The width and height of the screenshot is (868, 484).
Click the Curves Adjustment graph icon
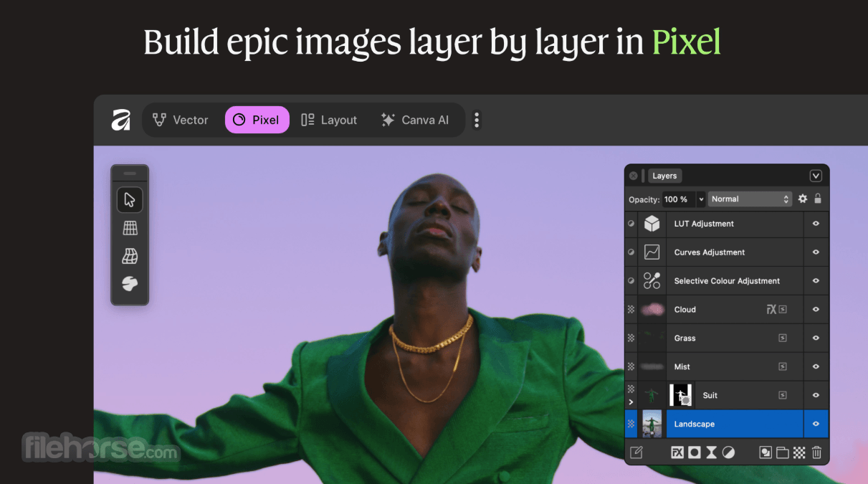click(x=652, y=252)
